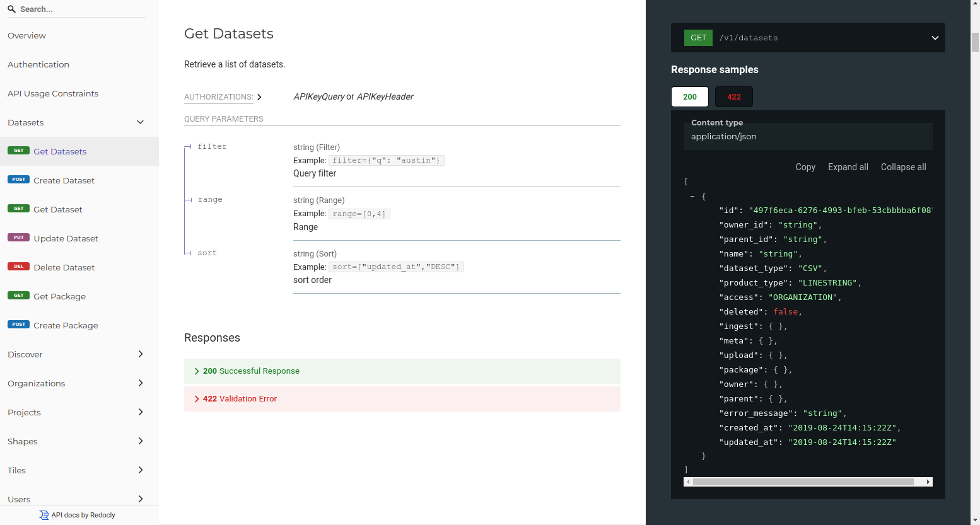Expand the "package" JSON object
980x525 pixels.
(781, 370)
